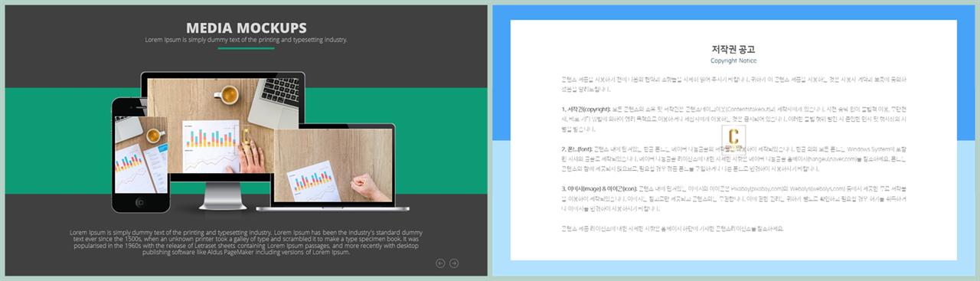Select the laptop mockup image
Viewport: 980px width, 281px height.
point(332,166)
